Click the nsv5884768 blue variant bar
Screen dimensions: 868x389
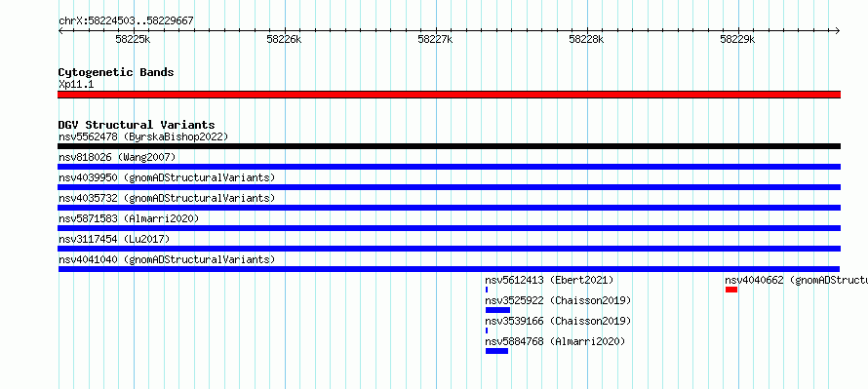[x=496, y=351]
